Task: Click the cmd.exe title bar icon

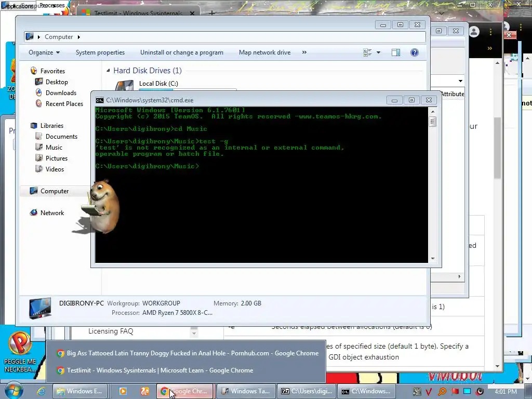Action: [x=99, y=100]
